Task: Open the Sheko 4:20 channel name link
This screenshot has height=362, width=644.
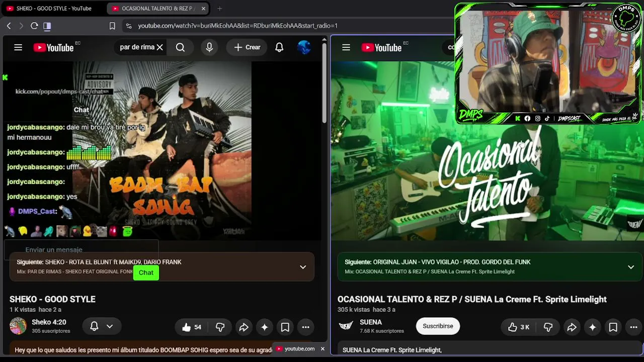Action: click(49, 322)
